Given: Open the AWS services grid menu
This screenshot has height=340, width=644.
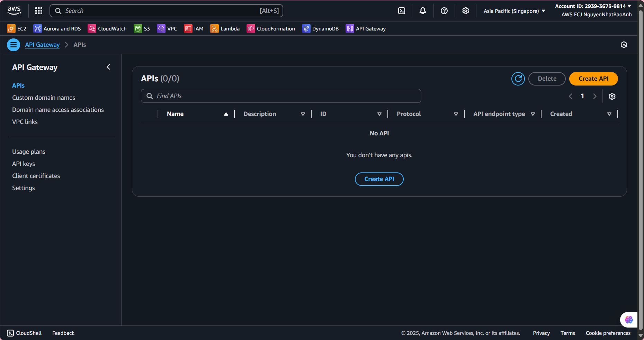Looking at the screenshot, I should 39,11.
